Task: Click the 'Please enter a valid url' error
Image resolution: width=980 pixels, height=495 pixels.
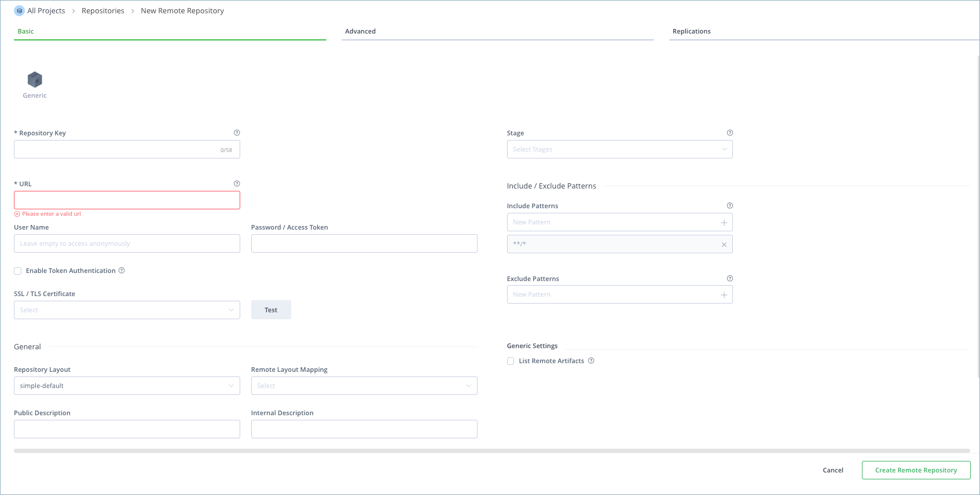Action: coord(52,214)
